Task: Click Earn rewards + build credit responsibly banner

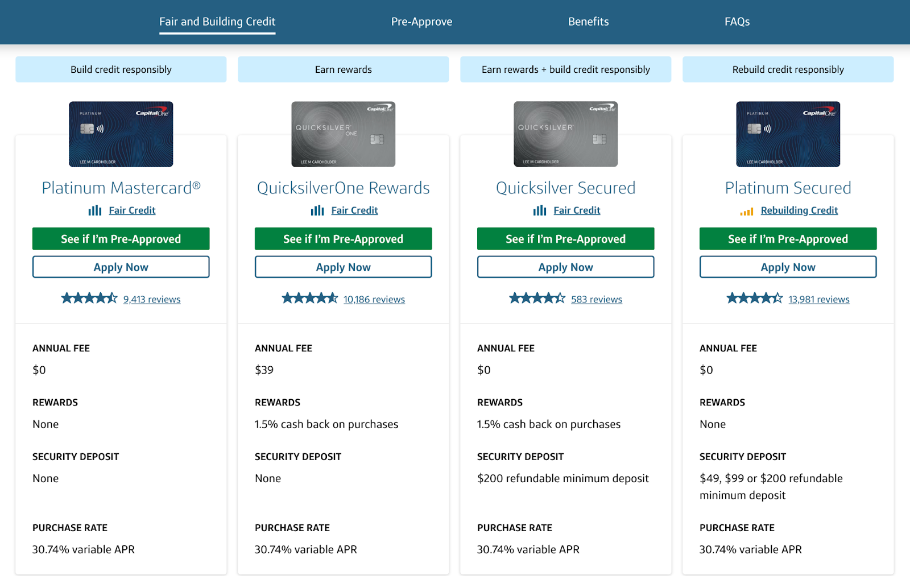Action: tap(566, 69)
